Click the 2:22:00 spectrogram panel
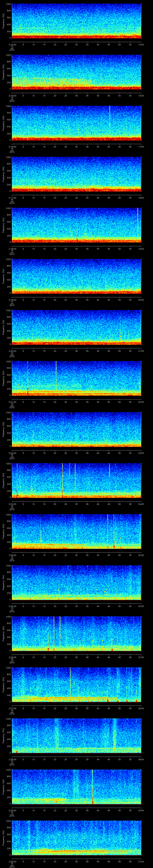This screenshot has width=153, height=868. pos(76,429)
